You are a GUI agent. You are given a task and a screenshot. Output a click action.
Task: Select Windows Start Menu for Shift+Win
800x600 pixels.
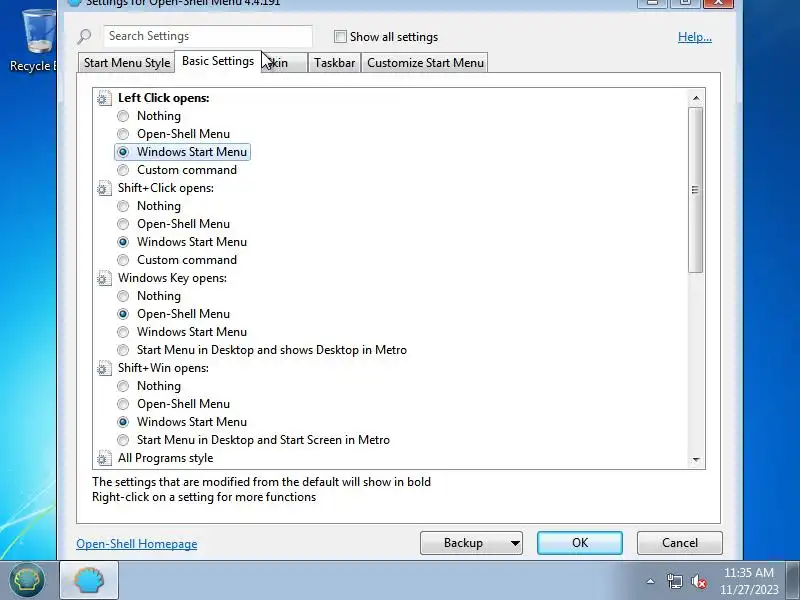123,422
